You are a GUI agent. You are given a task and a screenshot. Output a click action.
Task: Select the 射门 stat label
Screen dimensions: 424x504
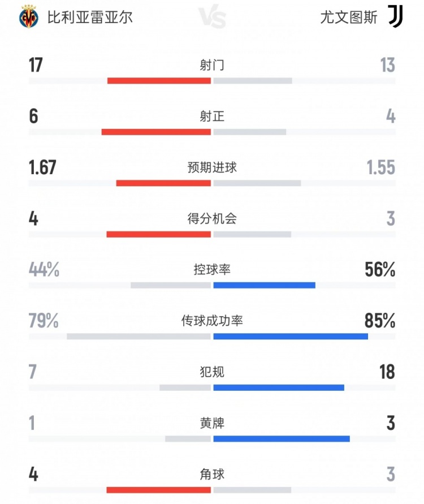212,66
